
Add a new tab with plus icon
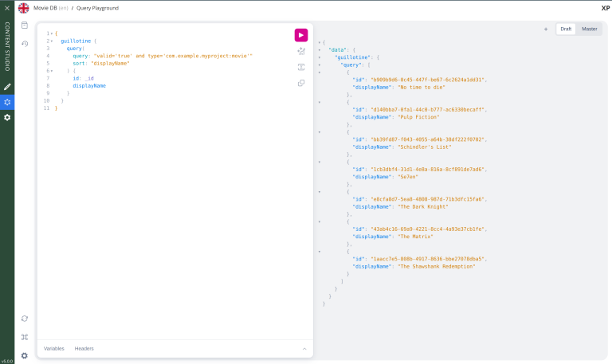(546, 29)
